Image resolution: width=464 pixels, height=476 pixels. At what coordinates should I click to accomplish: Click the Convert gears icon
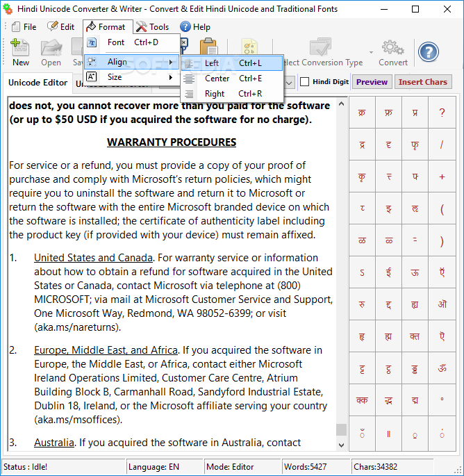[x=393, y=48]
